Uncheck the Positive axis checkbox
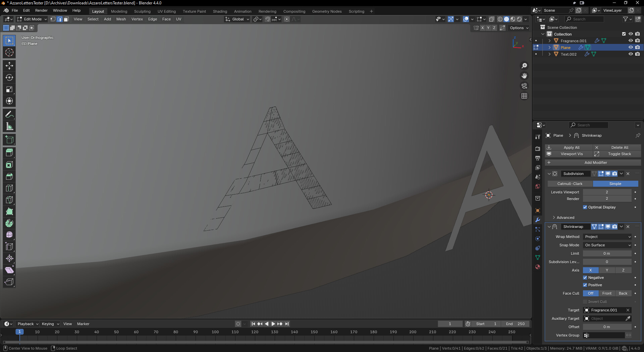Screen dimensions: 644x352 tap(585, 285)
